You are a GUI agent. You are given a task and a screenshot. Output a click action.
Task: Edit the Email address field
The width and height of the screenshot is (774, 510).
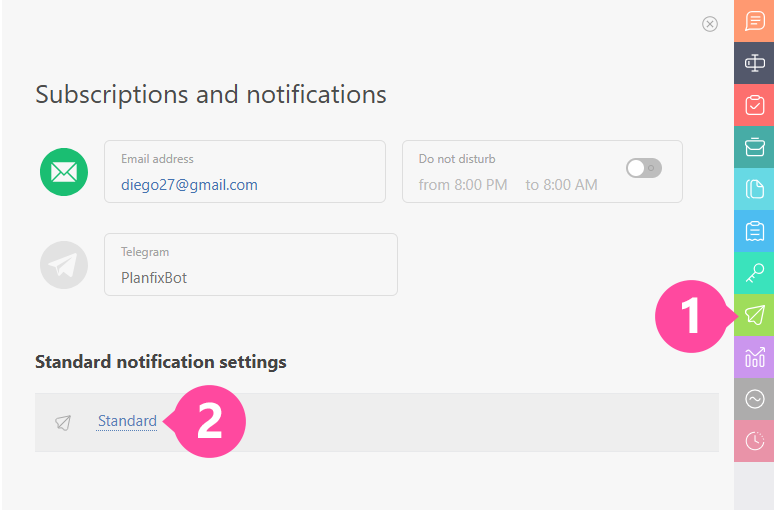click(x=245, y=184)
